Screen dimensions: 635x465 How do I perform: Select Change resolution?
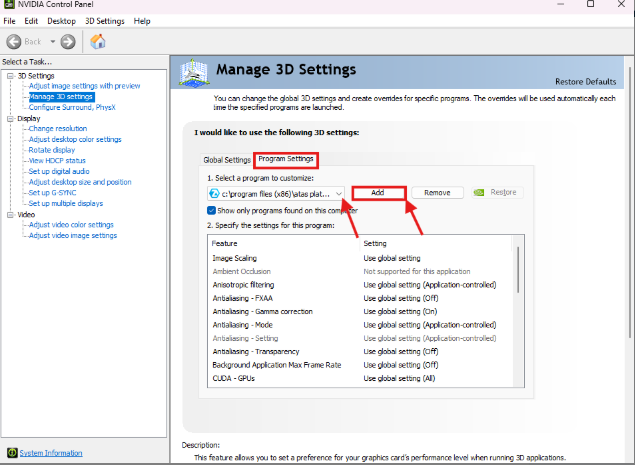58,128
